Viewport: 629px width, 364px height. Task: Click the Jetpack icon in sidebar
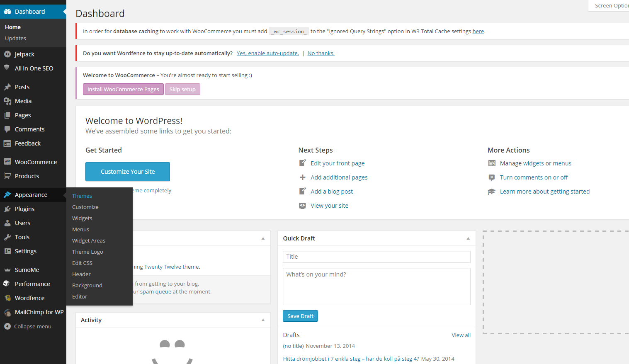coord(7,54)
